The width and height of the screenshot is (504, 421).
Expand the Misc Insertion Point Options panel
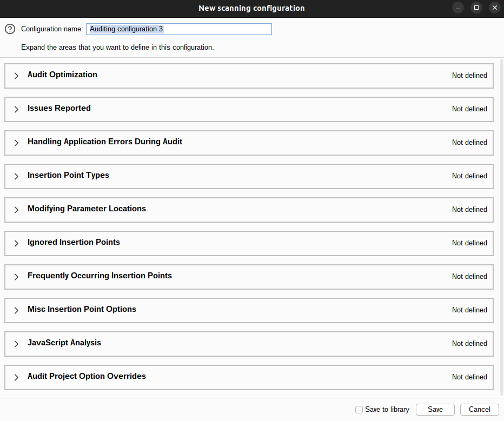(x=16, y=310)
